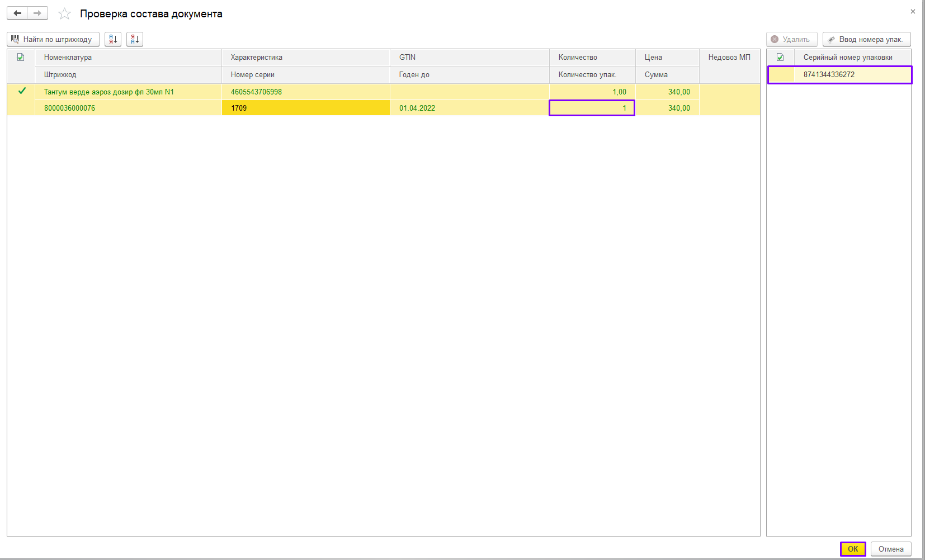
Task: Click Найти по штрихкоду button
Action: tap(53, 39)
